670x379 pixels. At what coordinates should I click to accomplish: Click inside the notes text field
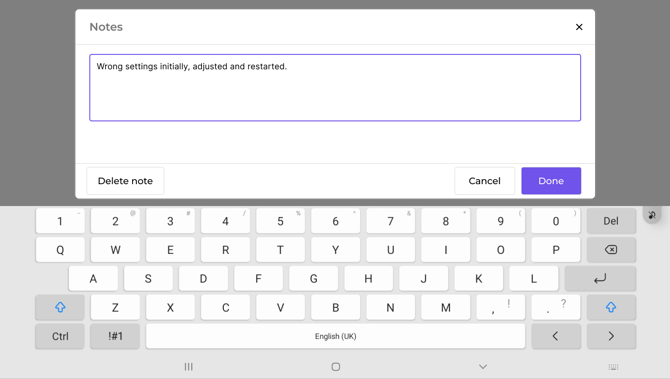[x=335, y=88]
